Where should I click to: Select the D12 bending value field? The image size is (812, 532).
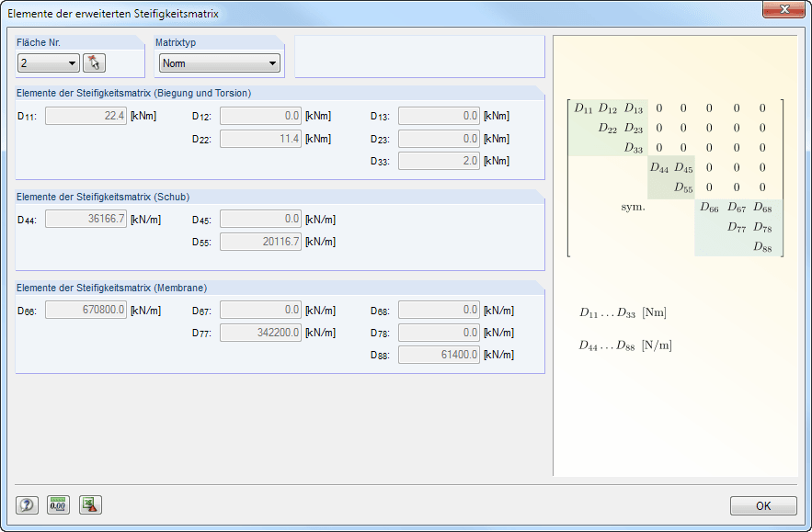click(x=260, y=116)
